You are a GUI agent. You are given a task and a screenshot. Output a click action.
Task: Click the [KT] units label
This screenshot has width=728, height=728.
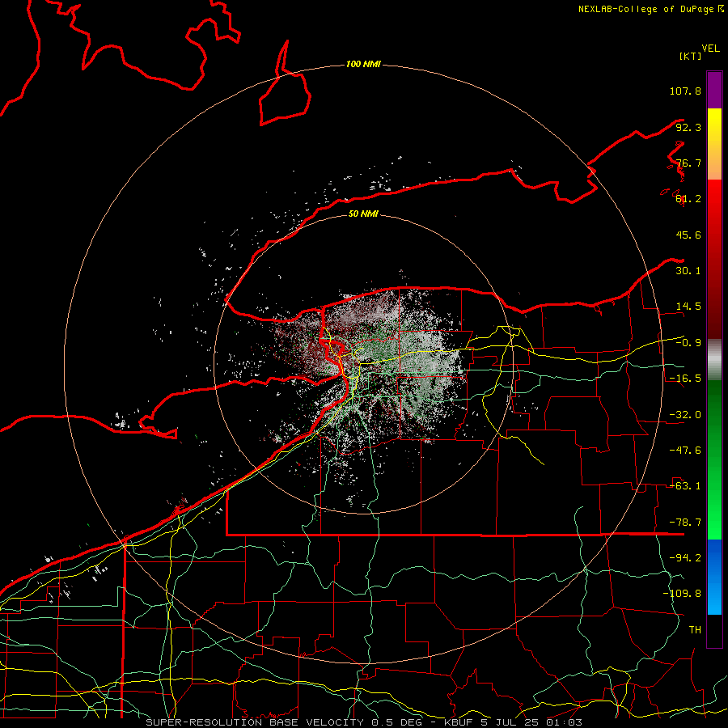point(691,56)
